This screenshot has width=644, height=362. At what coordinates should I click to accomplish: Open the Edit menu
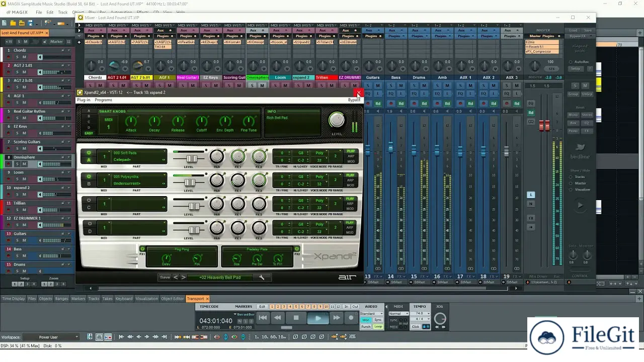pyautogui.click(x=50, y=12)
